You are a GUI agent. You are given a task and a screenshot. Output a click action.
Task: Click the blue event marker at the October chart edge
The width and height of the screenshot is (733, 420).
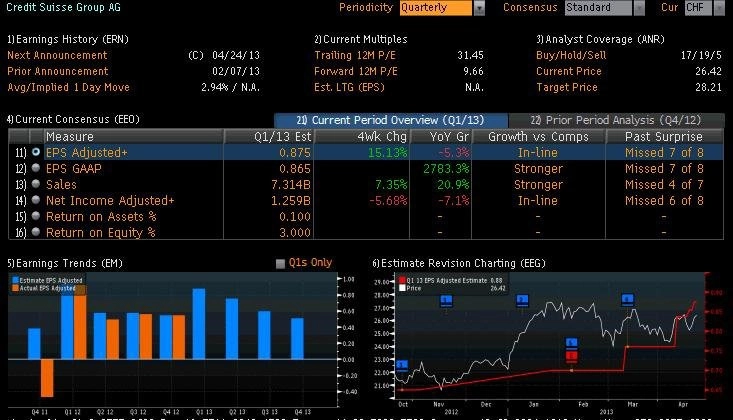pyautogui.click(x=402, y=366)
